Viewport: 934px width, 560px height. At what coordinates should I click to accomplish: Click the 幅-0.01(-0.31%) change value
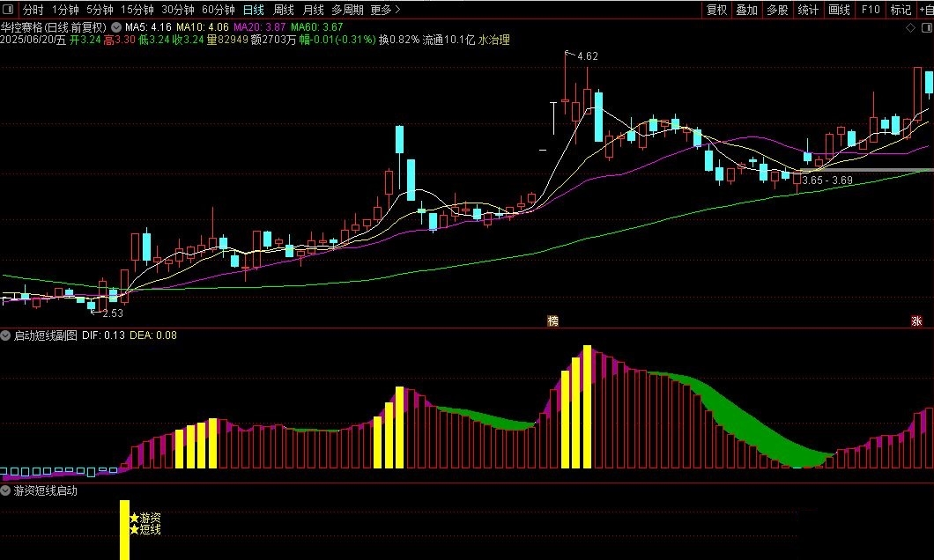[x=337, y=40]
